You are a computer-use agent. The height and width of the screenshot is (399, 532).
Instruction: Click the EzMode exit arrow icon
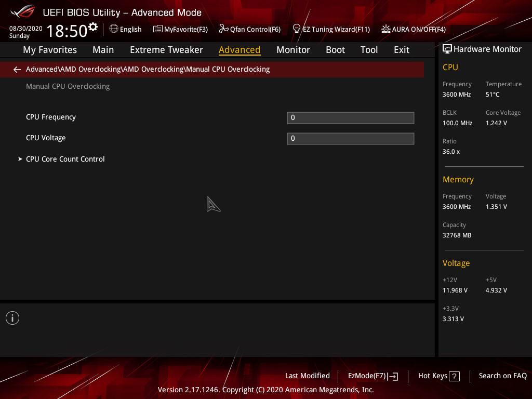[x=393, y=376]
